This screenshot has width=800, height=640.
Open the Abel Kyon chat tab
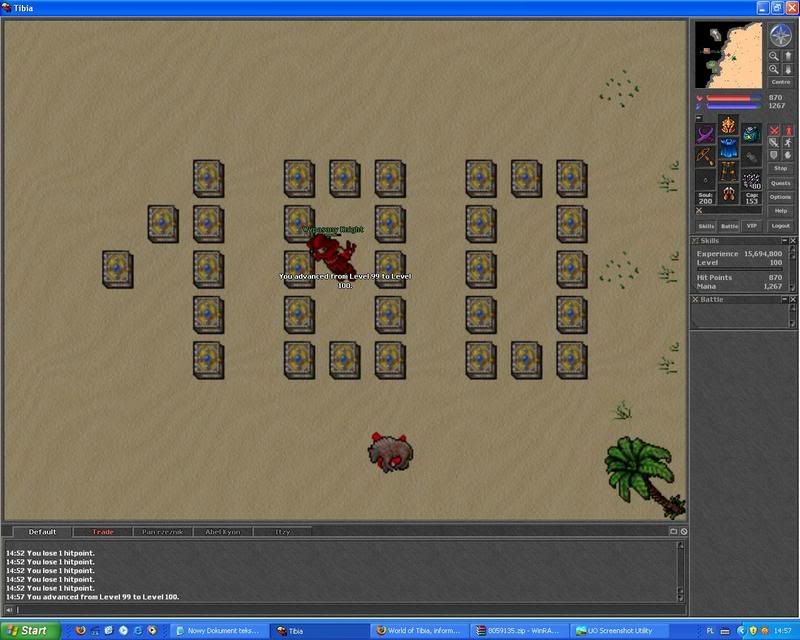pos(222,532)
